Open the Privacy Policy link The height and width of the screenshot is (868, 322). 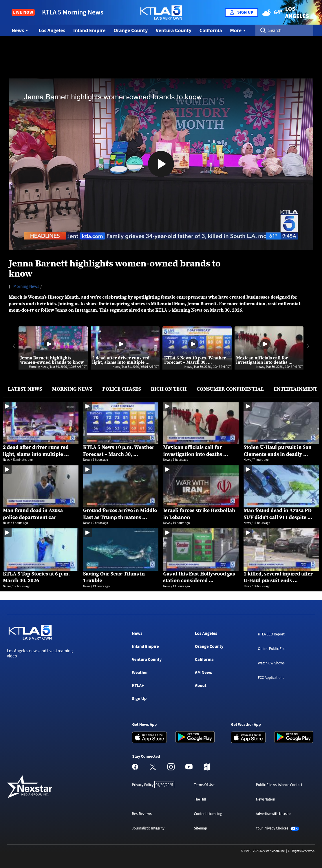pos(142,785)
